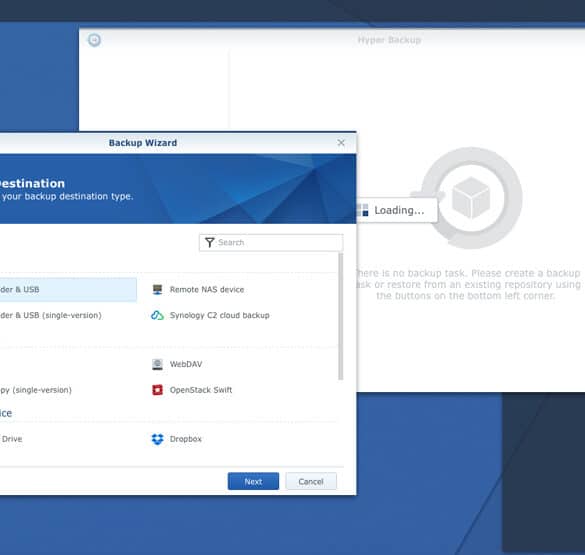Click the destination list scrollbar
Screen dimensions: 585x555
[340, 316]
